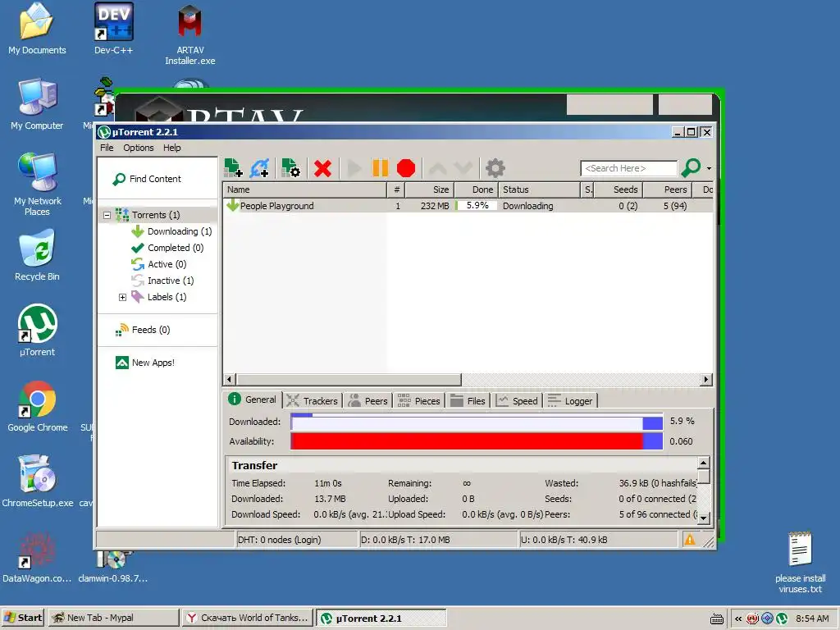Image resolution: width=840 pixels, height=630 pixels.
Task: Switch to New Tab - Mypal taskbar item
Action: [113, 618]
